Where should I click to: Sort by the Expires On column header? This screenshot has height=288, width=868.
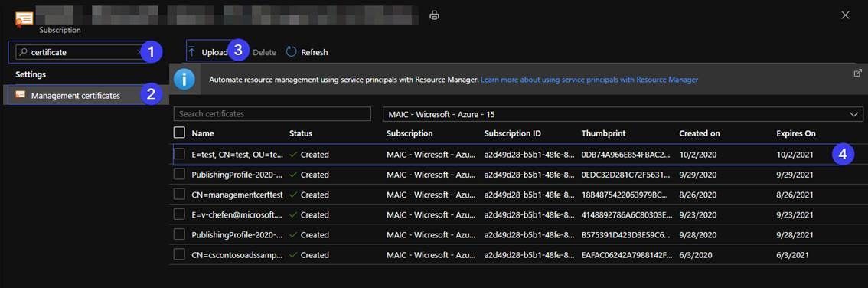[x=796, y=133]
